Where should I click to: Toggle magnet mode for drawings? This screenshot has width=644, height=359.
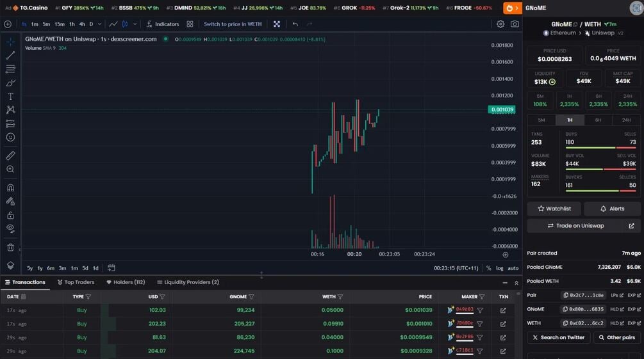coord(10,187)
